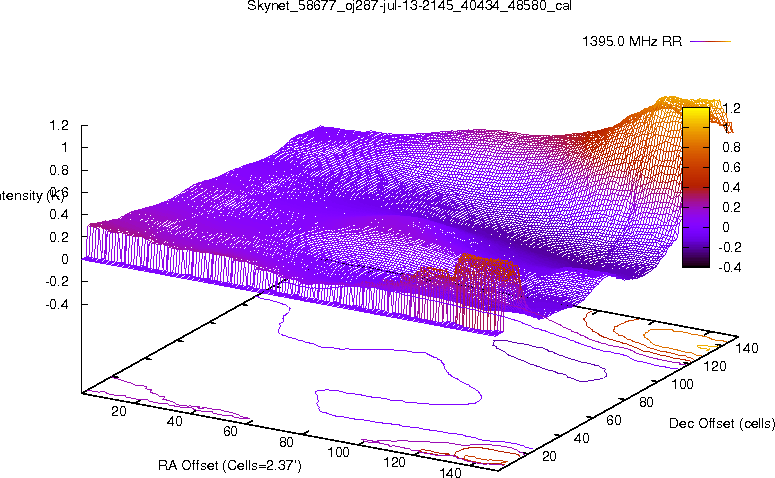Click the 80 tick on the RA Offset axis
The width and height of the screenshot is (775, 478).
(286, 442)
